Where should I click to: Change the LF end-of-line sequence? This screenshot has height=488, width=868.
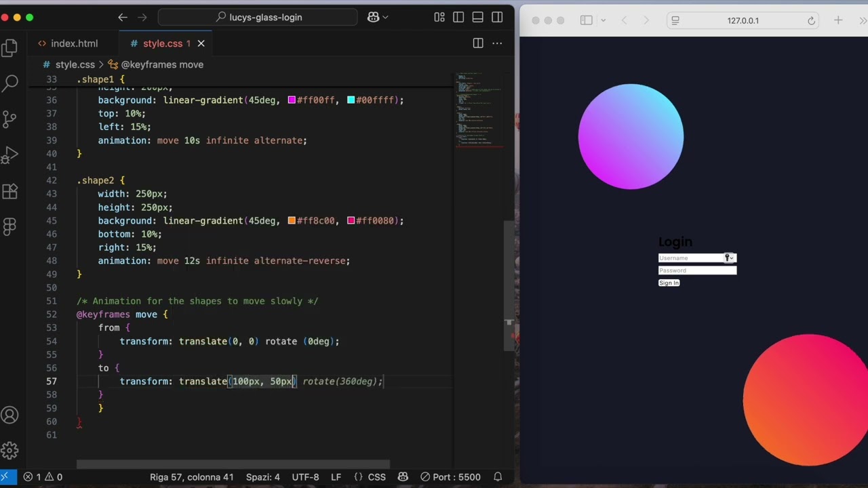336,477
